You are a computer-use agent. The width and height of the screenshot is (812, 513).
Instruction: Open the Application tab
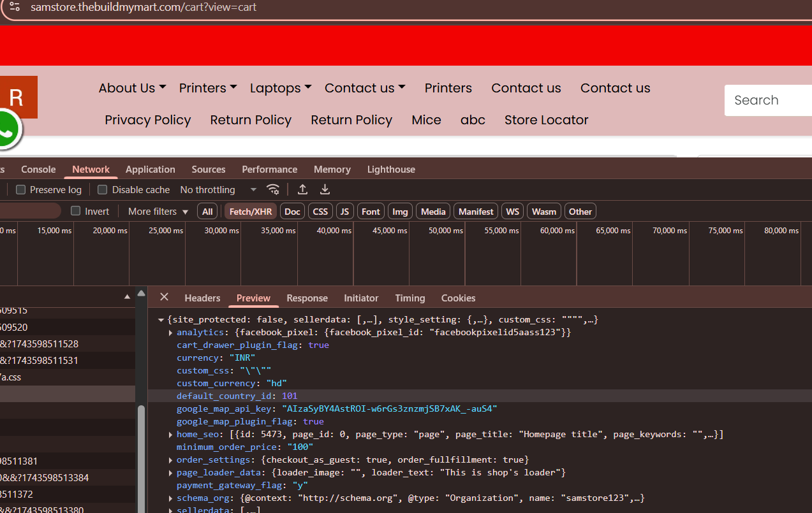[150, 169]
